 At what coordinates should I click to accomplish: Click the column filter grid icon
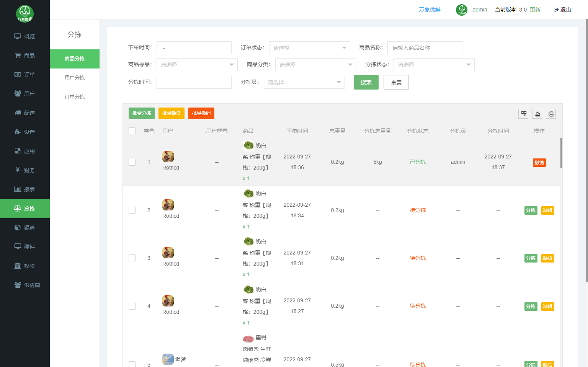click(x=523, y=114)
